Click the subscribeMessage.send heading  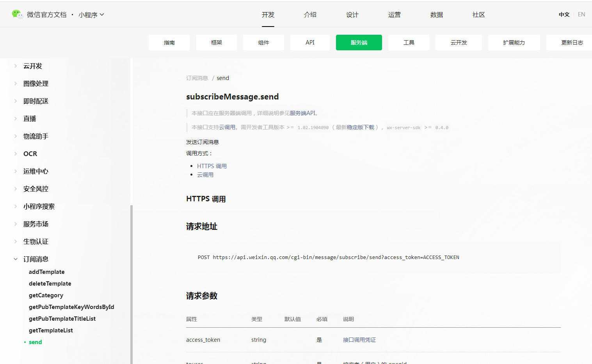coord(233,97)
